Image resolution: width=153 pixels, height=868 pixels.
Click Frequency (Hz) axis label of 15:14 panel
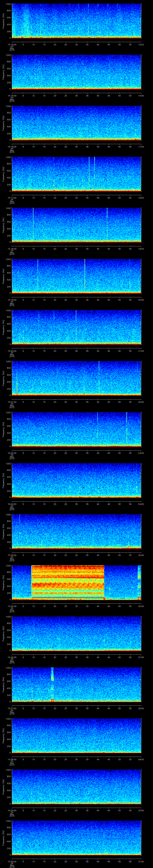(x=3, y=21)
